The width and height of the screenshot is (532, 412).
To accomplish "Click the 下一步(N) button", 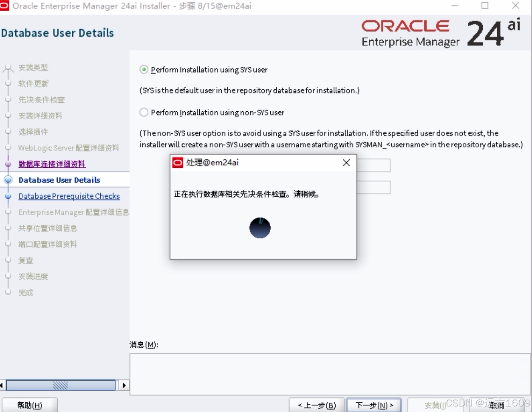I will (374, 405).
